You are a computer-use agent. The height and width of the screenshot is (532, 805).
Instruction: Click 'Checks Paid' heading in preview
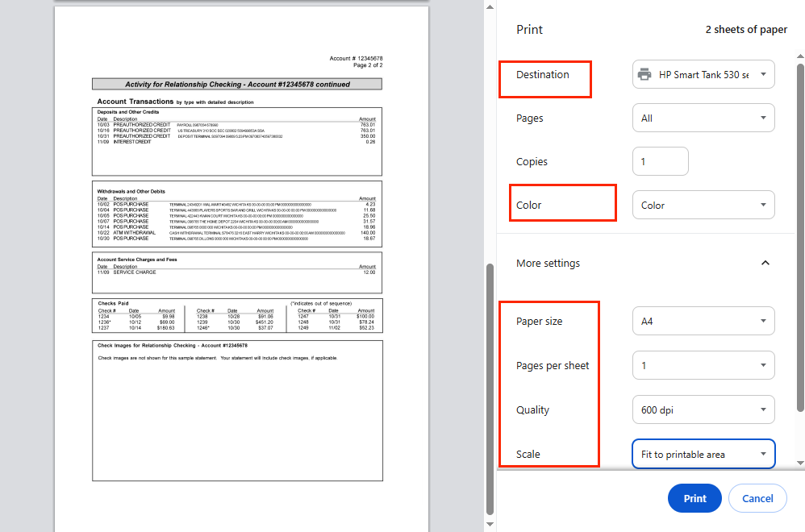pos(113,303)
